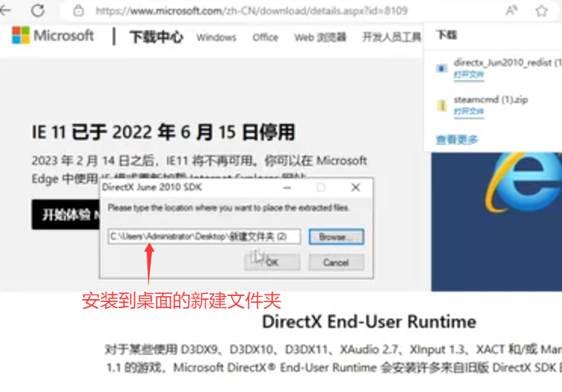Click the site lock icon in address bar
This screenshot has width=562, height=392.
pos(78,11)
